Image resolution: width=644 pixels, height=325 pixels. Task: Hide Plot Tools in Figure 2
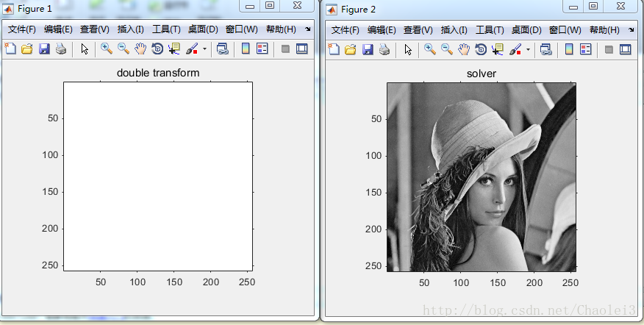[x=609, y=50]
